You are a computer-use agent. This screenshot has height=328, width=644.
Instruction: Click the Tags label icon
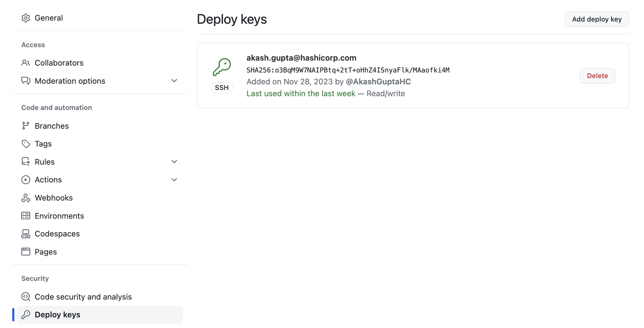coord(26,144)
